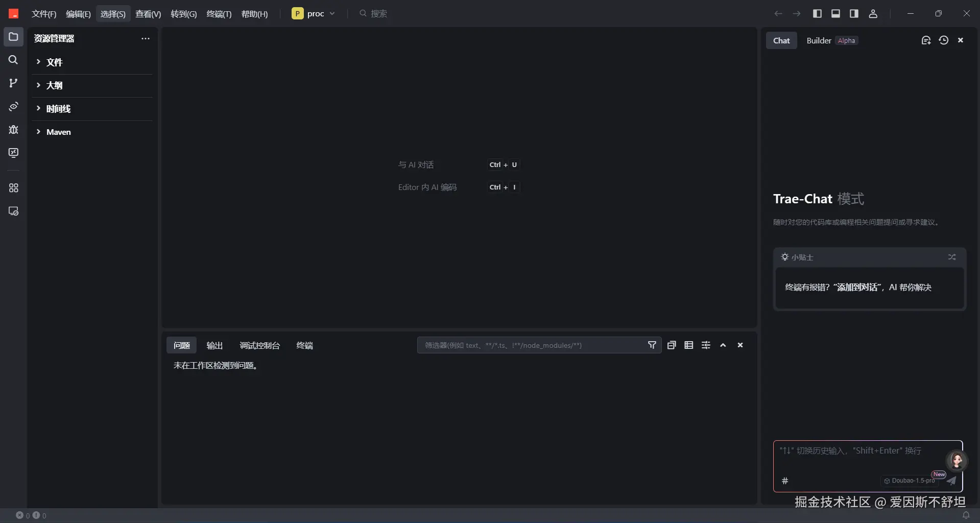
Task: Click the errors and warnings count in status bar
Action: [31, 515]
